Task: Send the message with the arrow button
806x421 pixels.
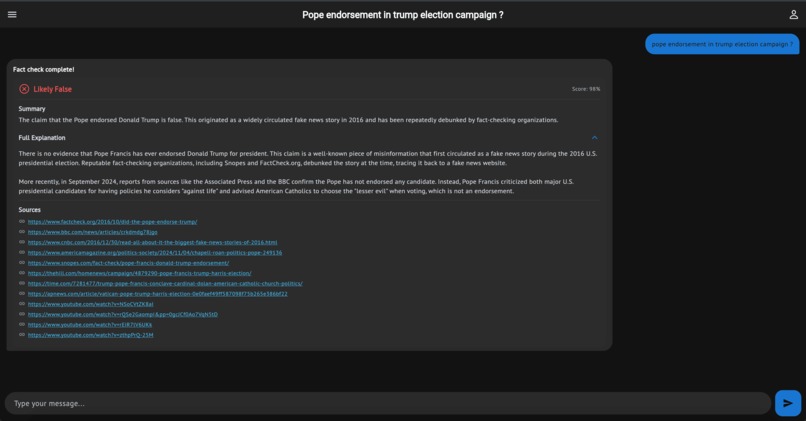Action: pos(787,403)
